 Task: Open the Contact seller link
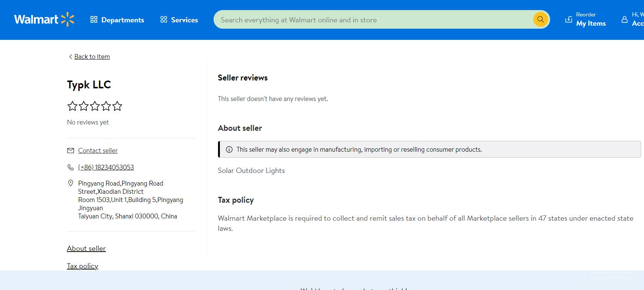tap(98, 151)
